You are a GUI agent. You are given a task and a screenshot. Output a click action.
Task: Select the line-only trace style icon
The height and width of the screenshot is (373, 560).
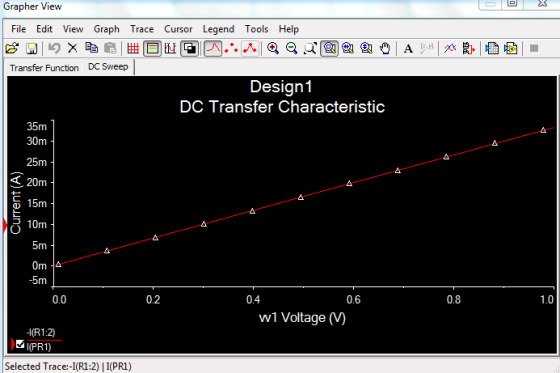[213, 49]
